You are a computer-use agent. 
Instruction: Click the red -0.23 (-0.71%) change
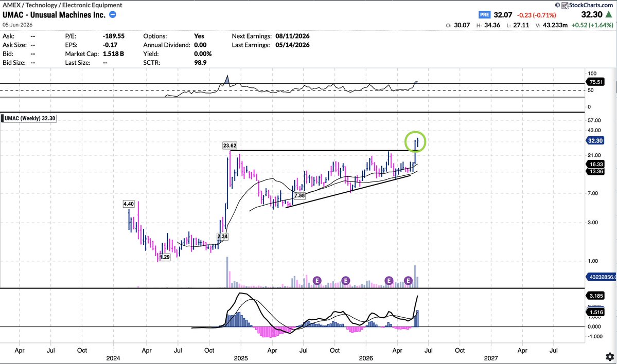point(536,15)
